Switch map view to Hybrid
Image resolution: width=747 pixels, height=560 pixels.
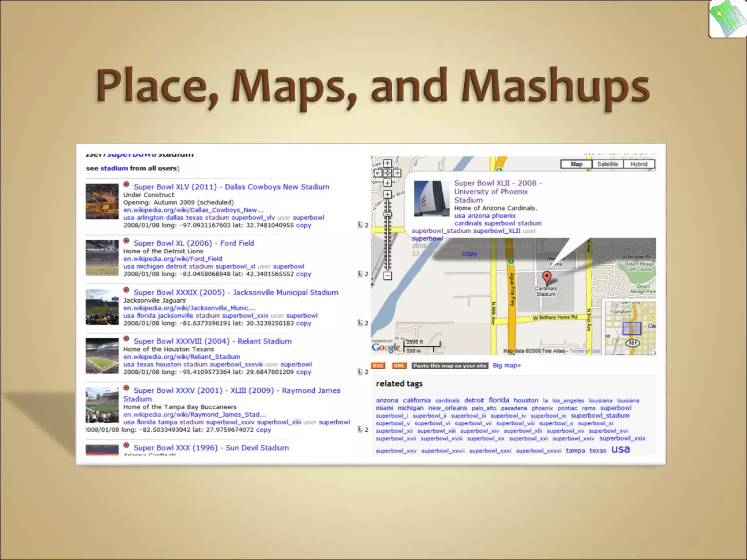tap(639, 164)
